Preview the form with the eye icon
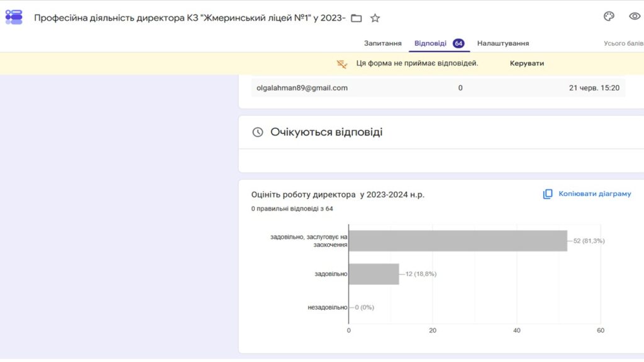This screenshot has width=644, height=362. click(635, 16)
